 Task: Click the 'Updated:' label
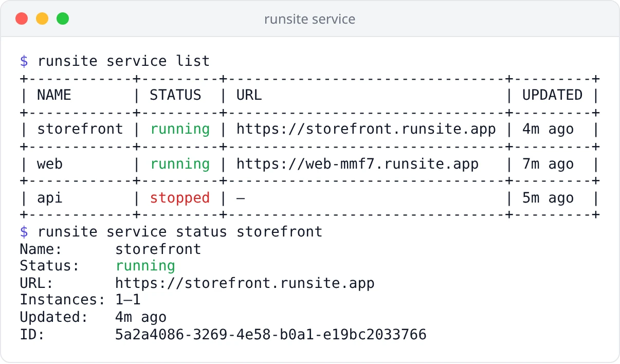click(54, 317)
